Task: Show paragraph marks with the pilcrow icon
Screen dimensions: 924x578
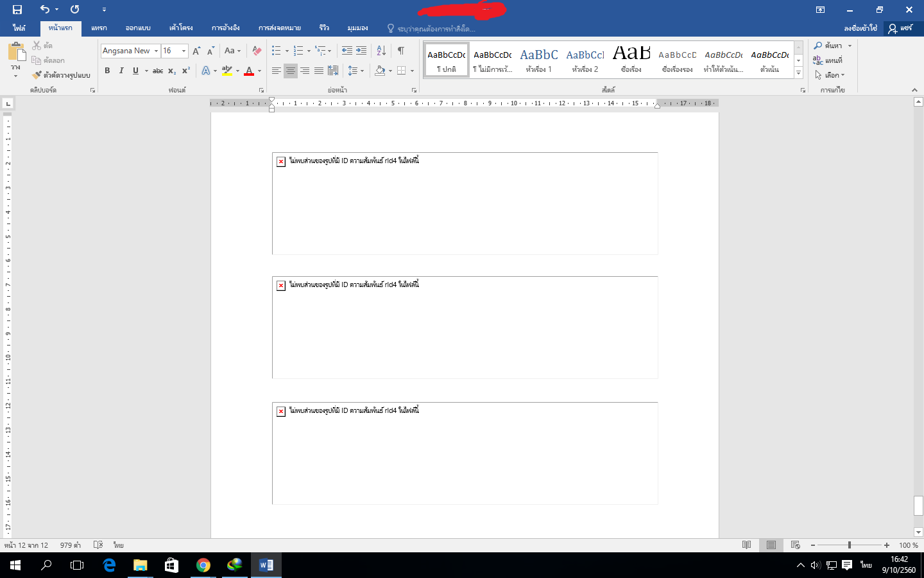Action: [x=401, y=51]
